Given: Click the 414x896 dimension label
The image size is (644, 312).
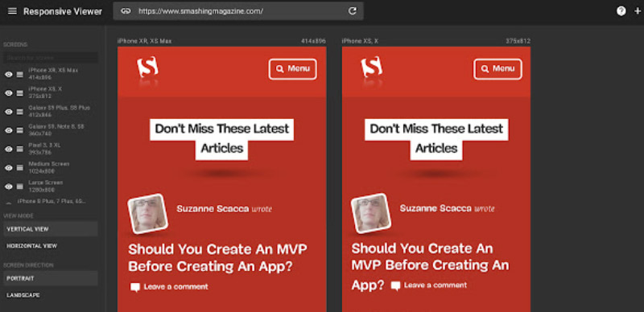Looking at the screenshot, I should (x=313, y=41).
